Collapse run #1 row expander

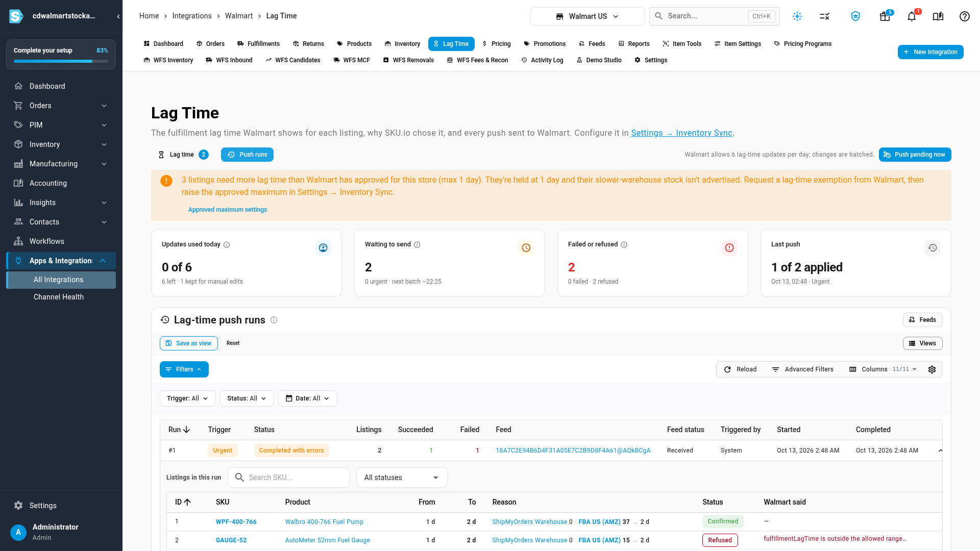(x=940, y=450)
